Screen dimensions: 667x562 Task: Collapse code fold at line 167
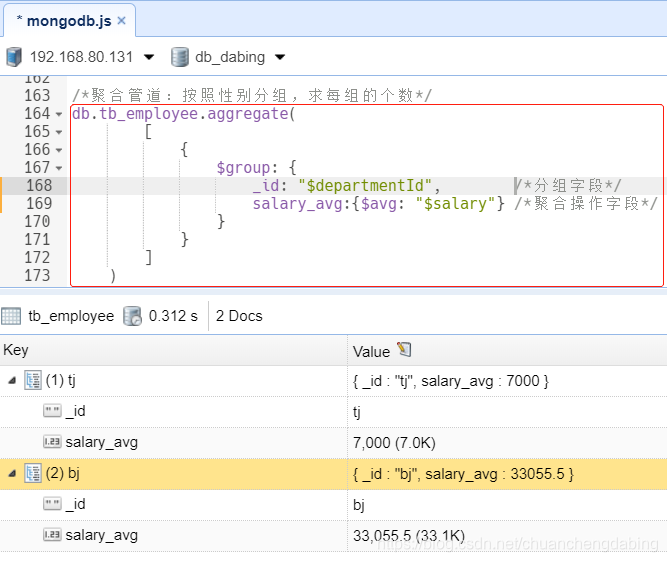point(59,168)
